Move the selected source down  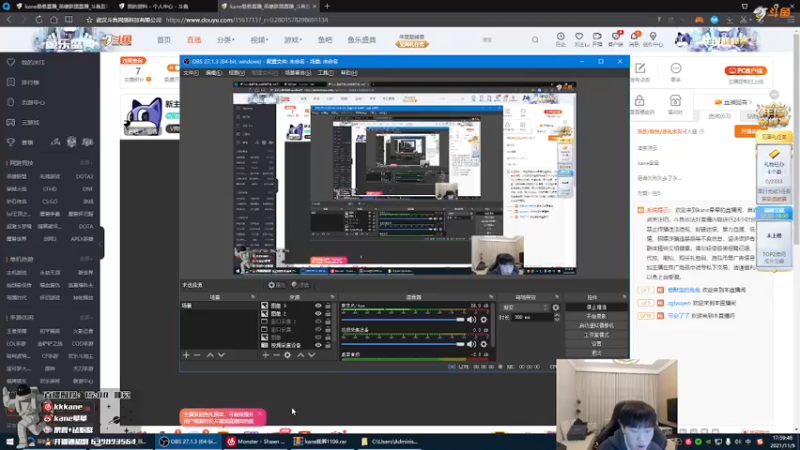(x=312, y=355)
